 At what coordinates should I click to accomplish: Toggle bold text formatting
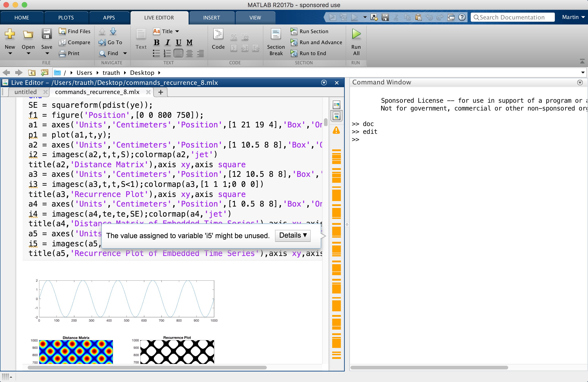156,42
